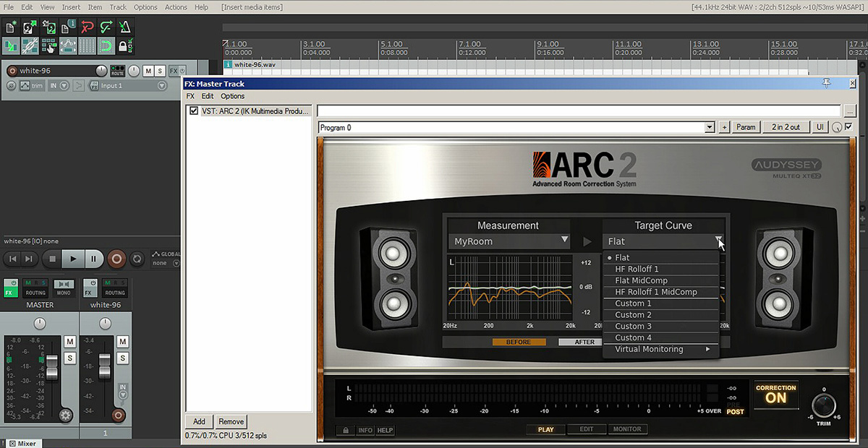This screenshot has width=868, height=448.
Task: Open the Input 1 dropdown arrow
Action: (161, 86)
